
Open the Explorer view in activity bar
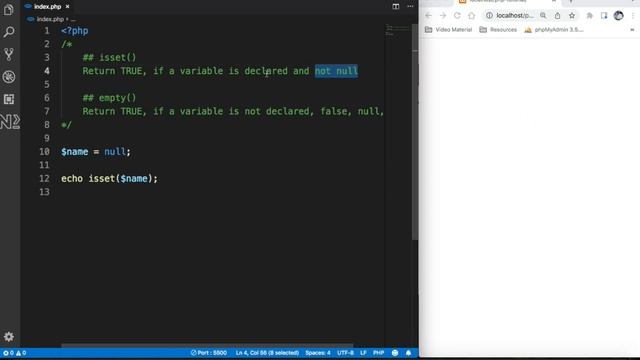tap(9, 9)
